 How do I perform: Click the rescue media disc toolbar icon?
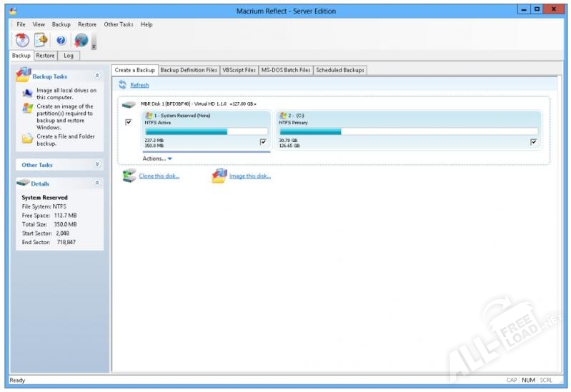pos(21,41)
